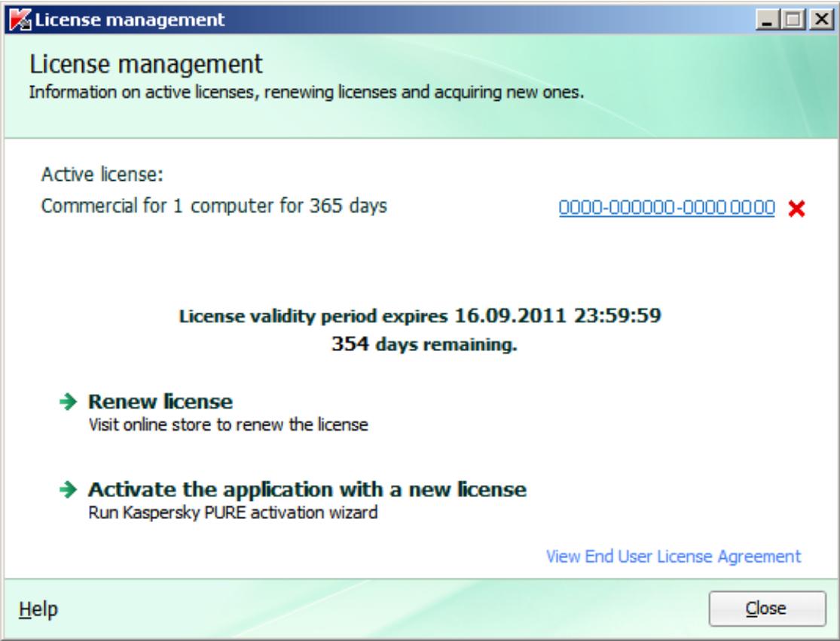
Task: Click '354 days remaining.' text
Action: [x=424, y=343]
